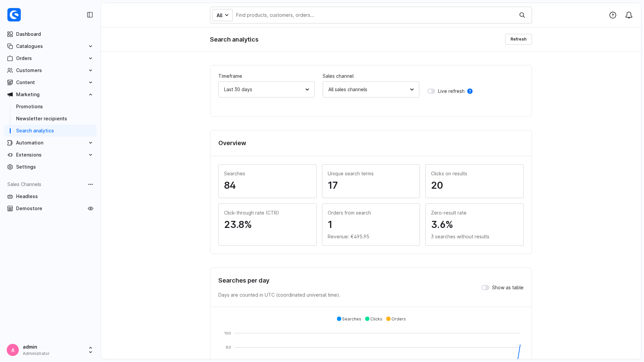Open Sales Channels more options menu
Viewport: 644px width, 362px height.
91,184
